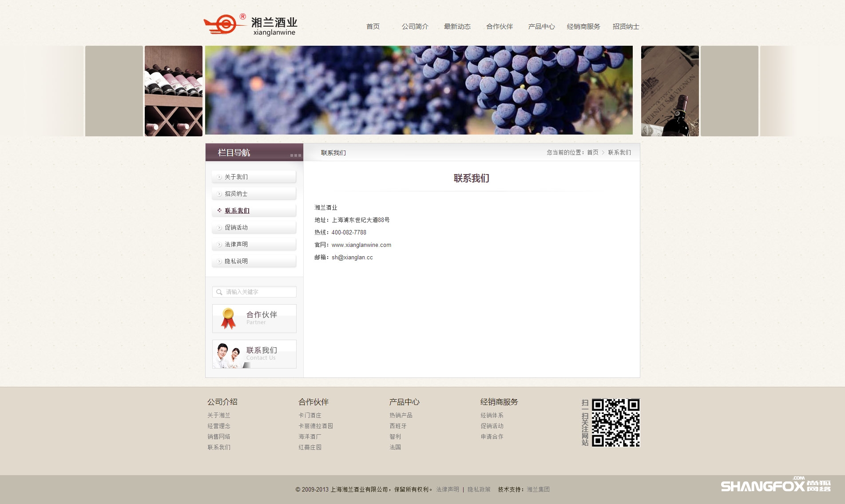845x504 pixels.
Task: Open 经销体系 footer link
Action: coord(492,415)
